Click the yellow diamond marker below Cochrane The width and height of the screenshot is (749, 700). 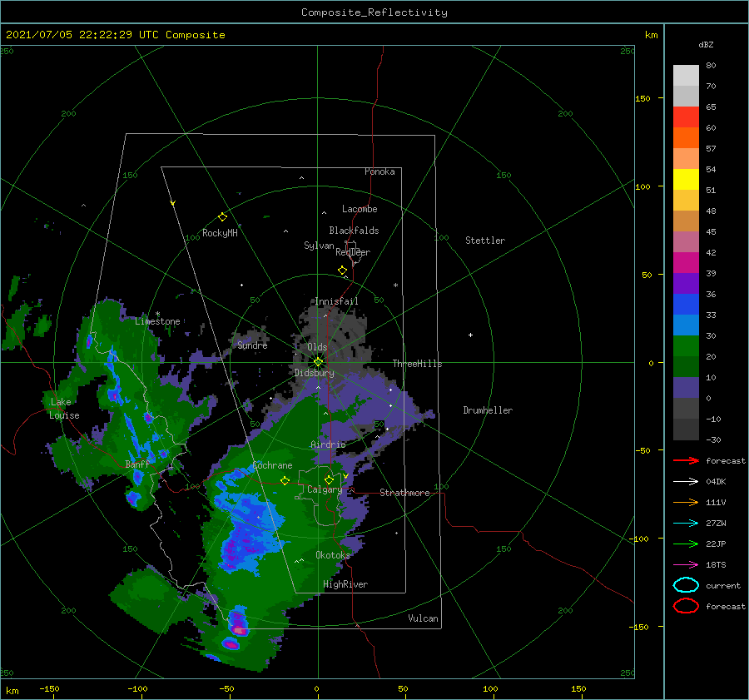click(x=285, y=480)
